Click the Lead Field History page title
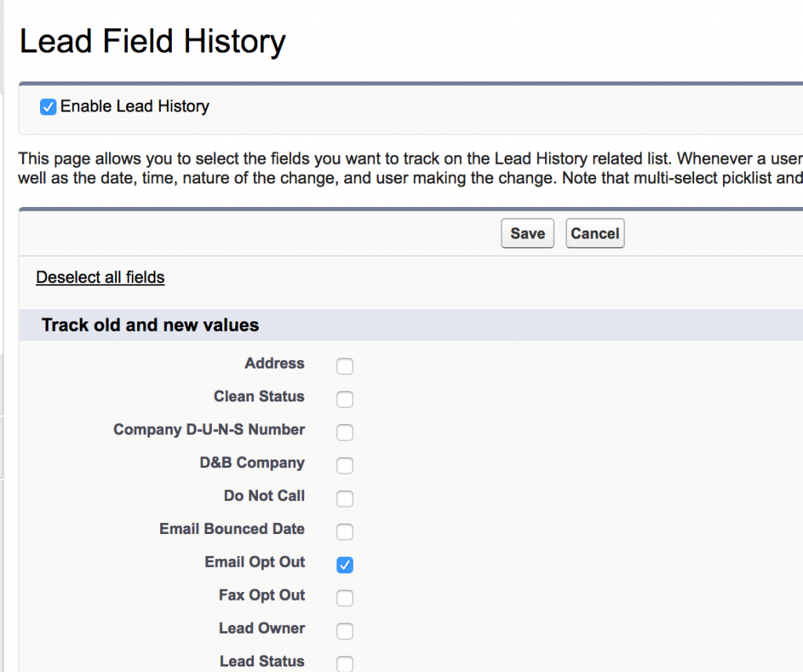 (152, 42)
